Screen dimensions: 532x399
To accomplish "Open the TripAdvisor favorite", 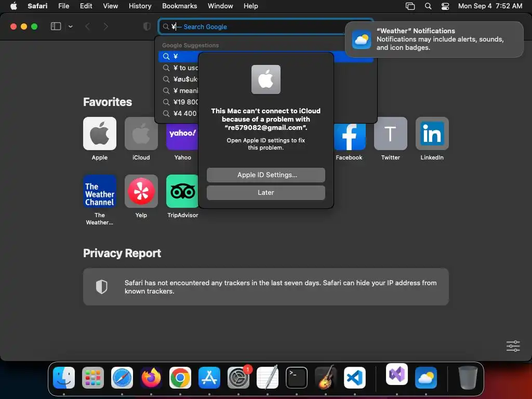I will pos(182,191).
